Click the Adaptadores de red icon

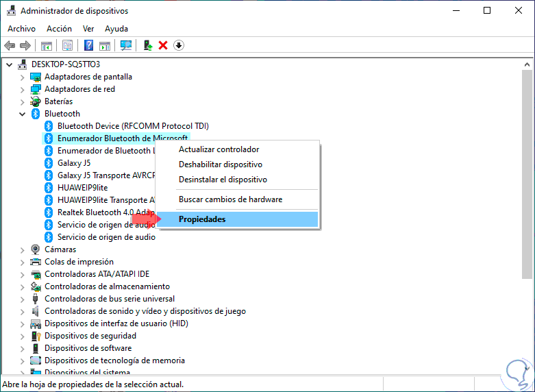(36, 89)
